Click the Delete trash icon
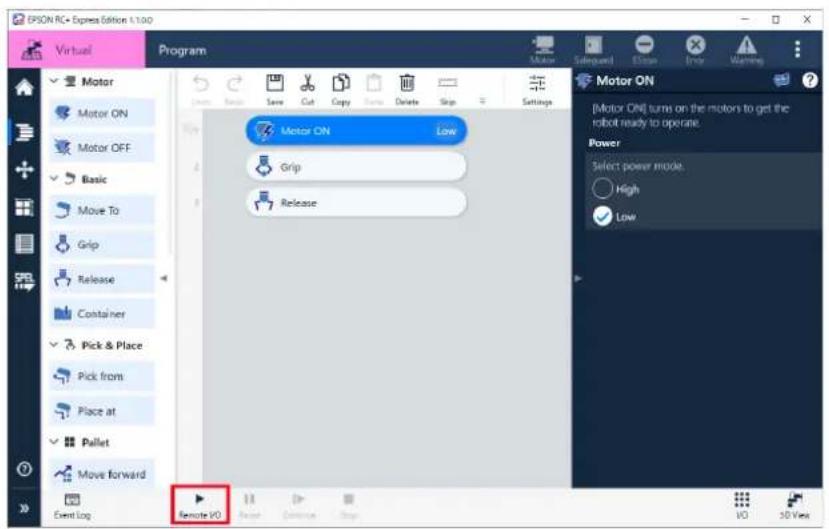The width and height of the screenshot is (829, 529). 407,89
